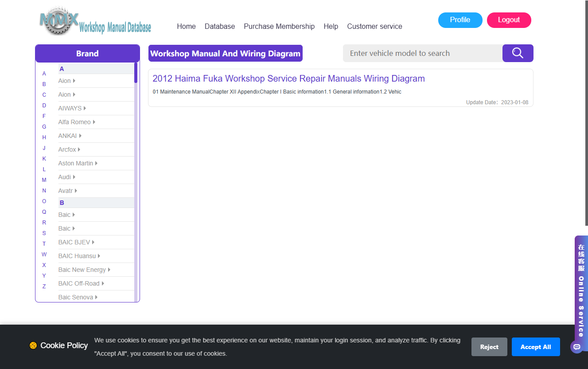Click the Profile button
Image resolution: width=588 pixels, height=369 pixels.
pyautogui.click(x=460, y=20)
